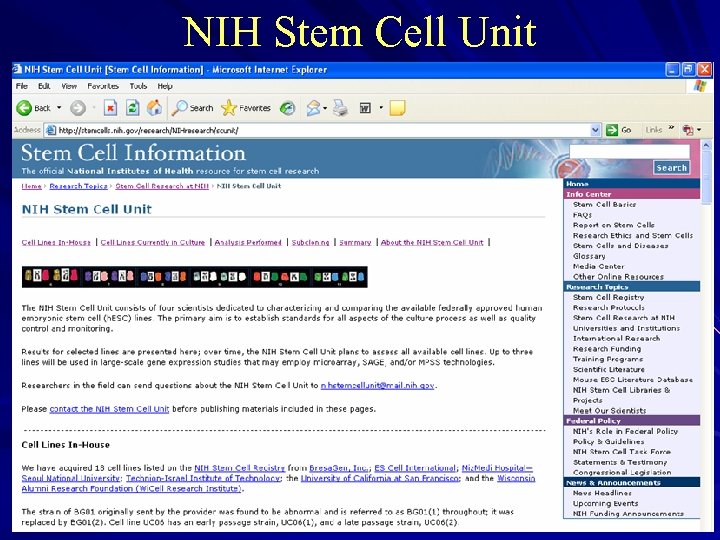Print the page with the printer icon
The width and height of the screenshot is (720, 540).
click(x=341, y=108)
